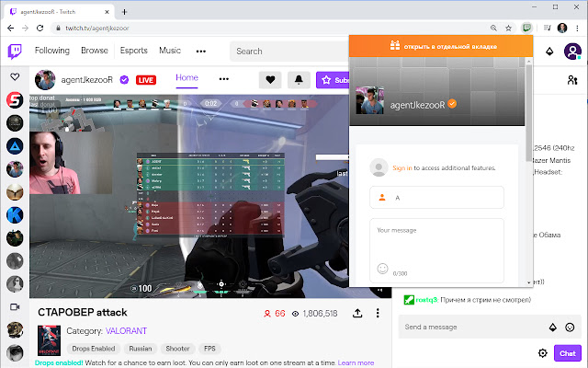This screenshot has width=588, height=368.
Task: Open the Bits icon in chat input
Action: 553,328
